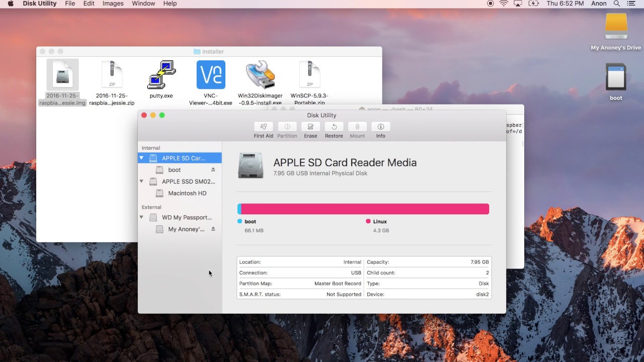
Task: Click the large SD card disk image icon
Action: click(251, 166)
